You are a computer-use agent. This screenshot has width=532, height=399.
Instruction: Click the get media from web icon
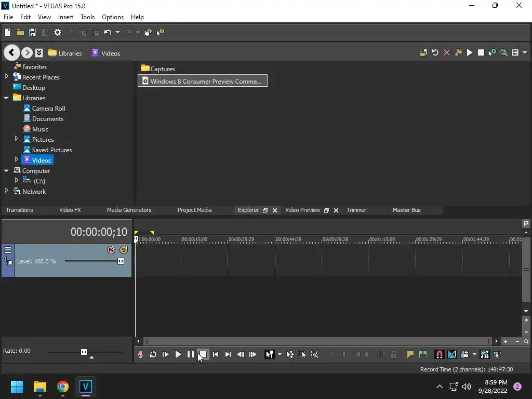pyautogui.click(x=504, y=52)
